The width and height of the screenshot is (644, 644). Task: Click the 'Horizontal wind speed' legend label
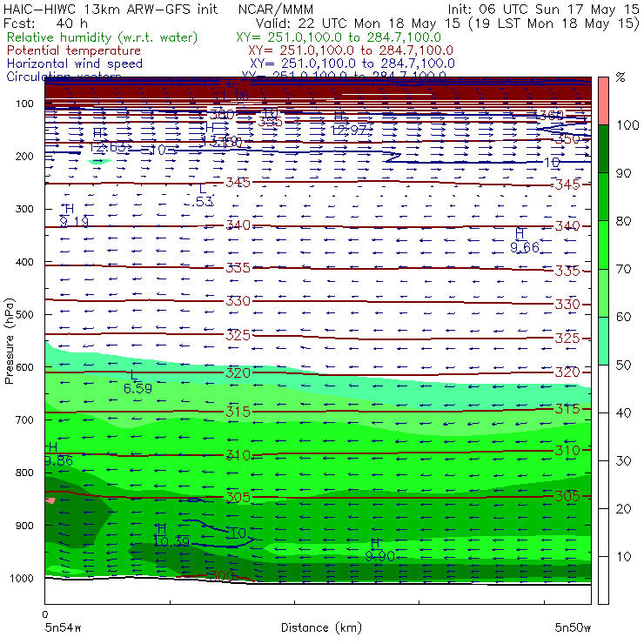(75, 64)
